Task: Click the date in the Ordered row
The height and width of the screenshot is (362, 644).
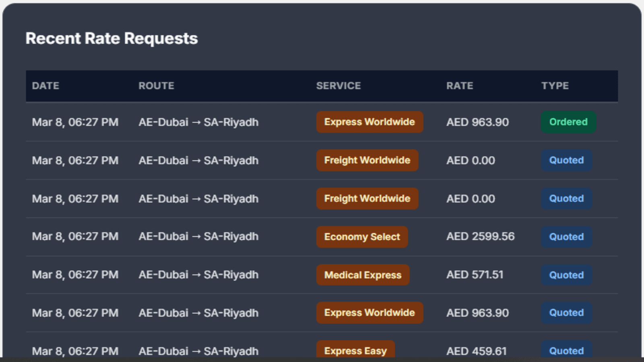Action: (x=75, y=122)
